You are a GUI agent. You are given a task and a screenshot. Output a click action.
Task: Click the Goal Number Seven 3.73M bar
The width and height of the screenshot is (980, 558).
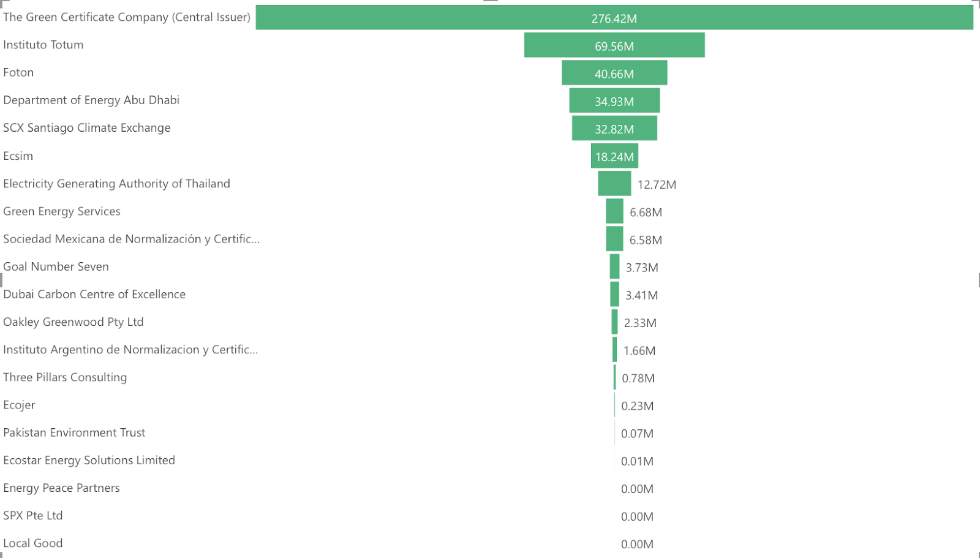click(614, 266)
